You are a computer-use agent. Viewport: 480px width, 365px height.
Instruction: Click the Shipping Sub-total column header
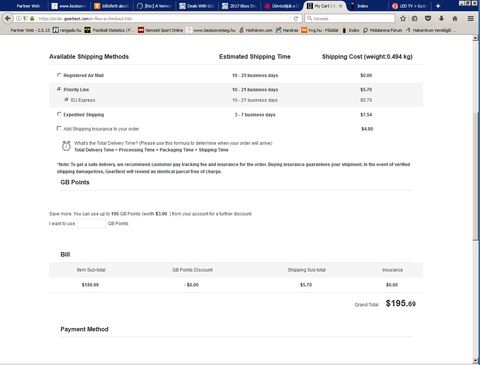click(307, 270)
